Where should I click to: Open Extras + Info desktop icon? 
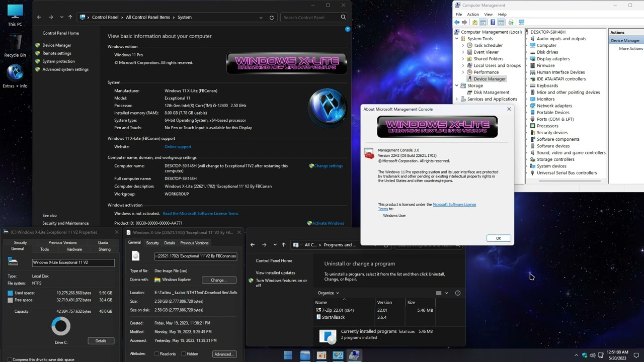point(15,76)
